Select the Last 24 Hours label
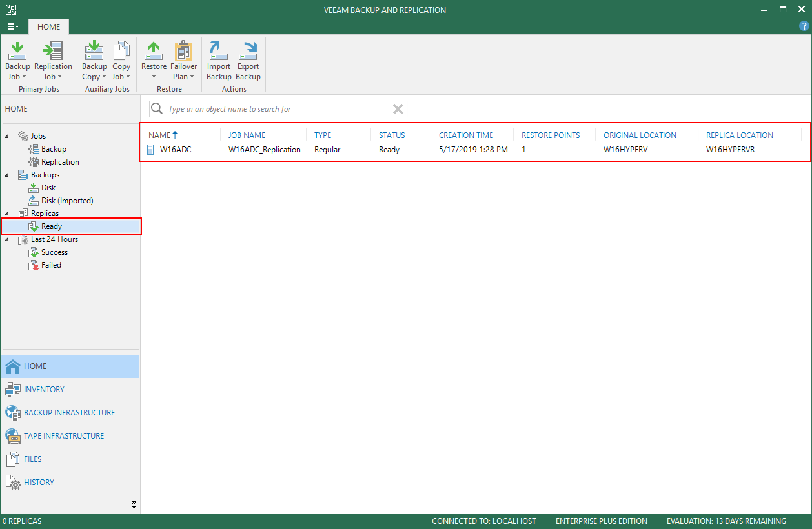This screenshot has width=812, height=529. [54, 239]
